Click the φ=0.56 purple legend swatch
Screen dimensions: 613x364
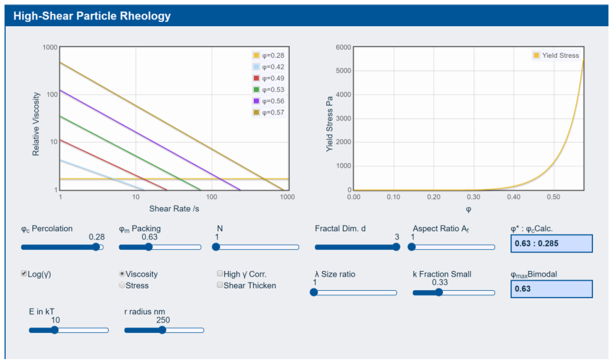(256, 101)
